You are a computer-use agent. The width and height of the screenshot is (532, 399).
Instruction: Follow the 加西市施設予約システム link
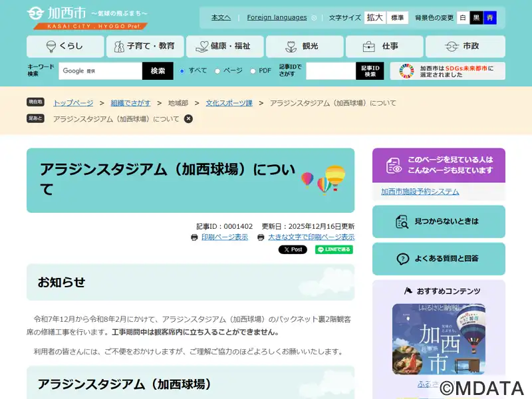(x=420, y=192)
